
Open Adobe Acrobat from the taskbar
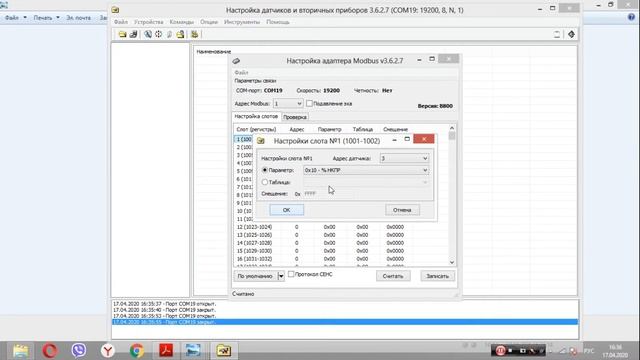click(166, 350)
